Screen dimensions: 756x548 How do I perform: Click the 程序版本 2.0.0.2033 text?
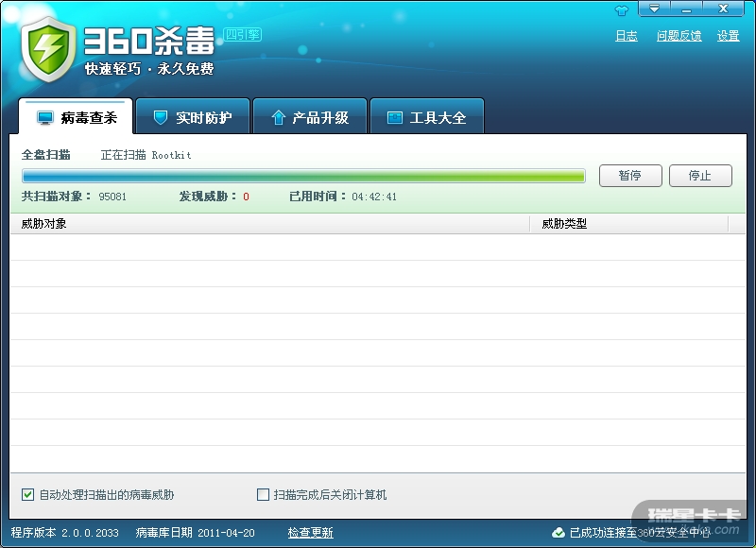coord(64,533)
